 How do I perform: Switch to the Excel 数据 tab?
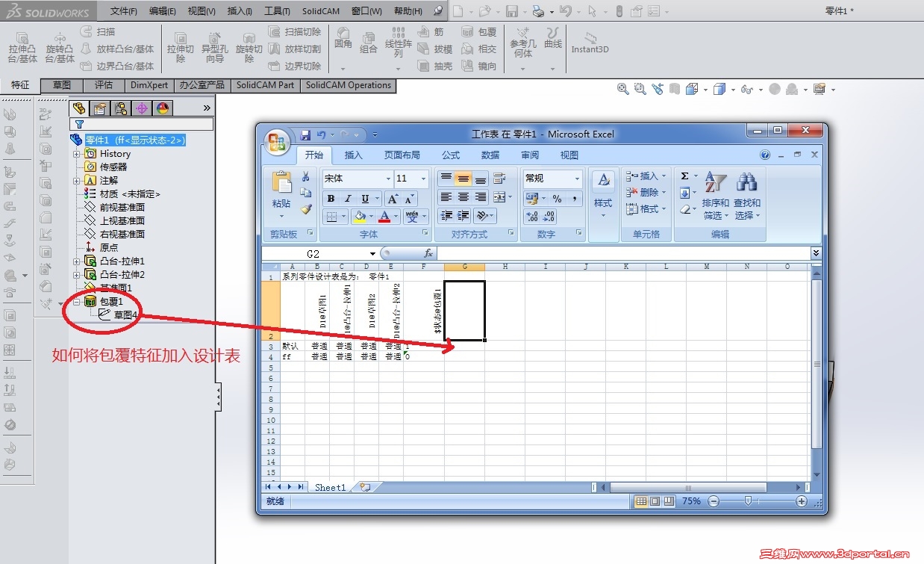click(x=490, y=155)
